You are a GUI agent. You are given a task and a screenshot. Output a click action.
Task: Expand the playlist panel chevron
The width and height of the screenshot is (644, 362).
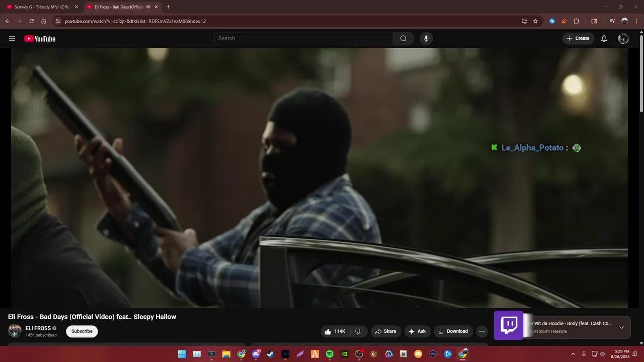pyautogui.click(x=621, y=327)
